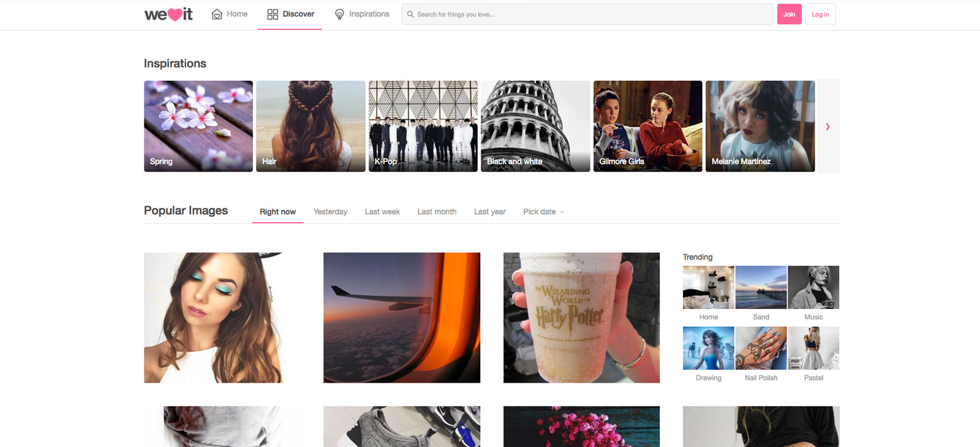Open the Drawing trending thumbnail
Screen dimensions: 980x447
[709, 348]
